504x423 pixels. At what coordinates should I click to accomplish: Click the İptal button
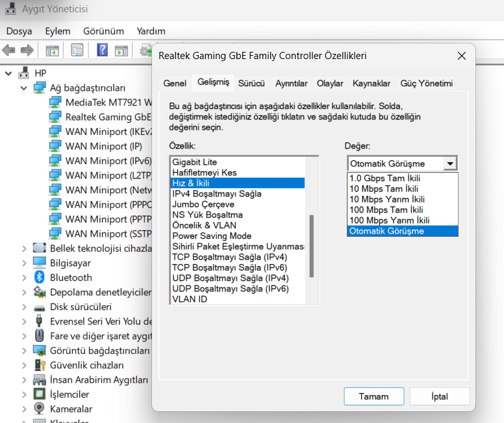(x=440, y=396)
